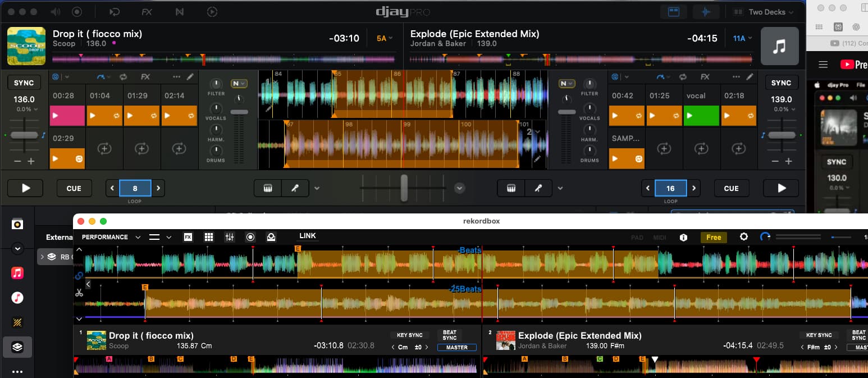Image resolution: width=868 pixels, height=378 pixels.
Task: Play deck 2
Action: (x=782, y=188)
